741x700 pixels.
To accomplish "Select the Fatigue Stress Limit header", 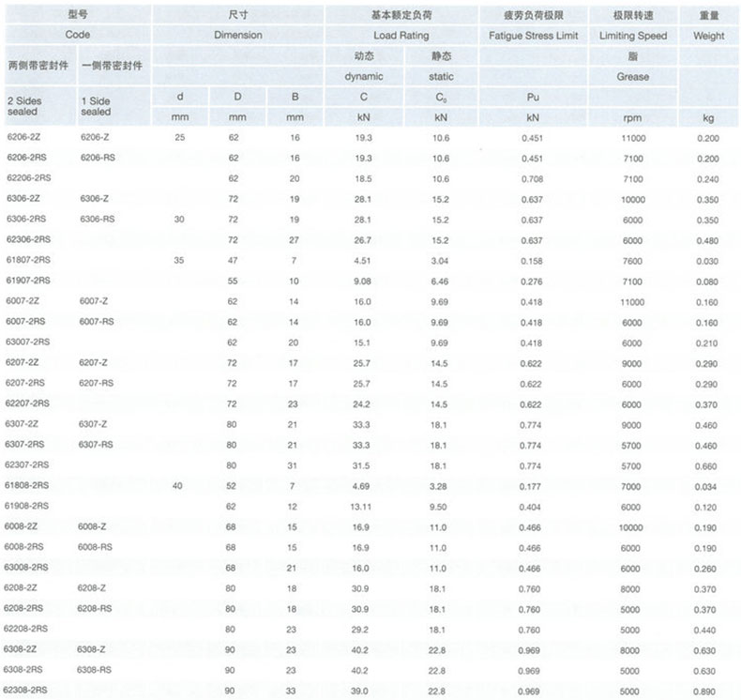I will pyautogui.click(x=532, y=36).
